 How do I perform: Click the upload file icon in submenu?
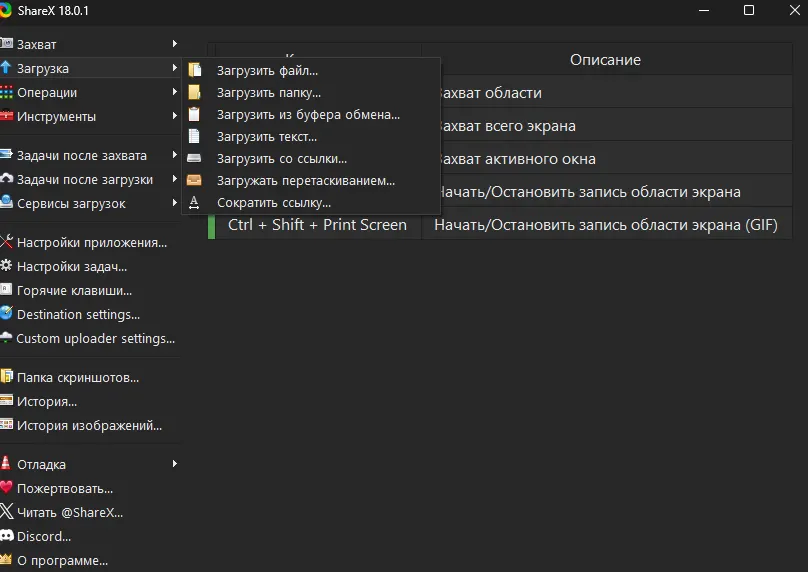(x=195, y=71)
